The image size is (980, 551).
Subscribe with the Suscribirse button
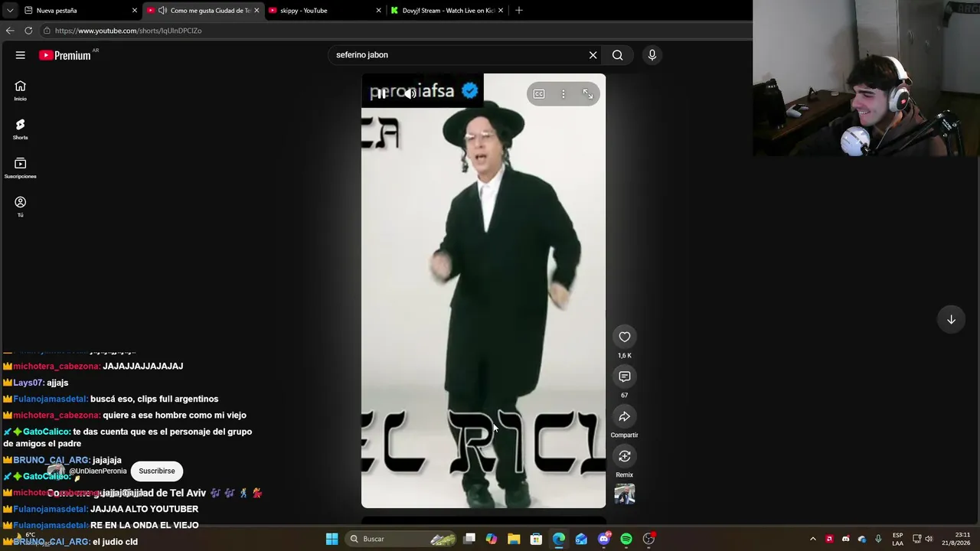click(x=157, y=471)
